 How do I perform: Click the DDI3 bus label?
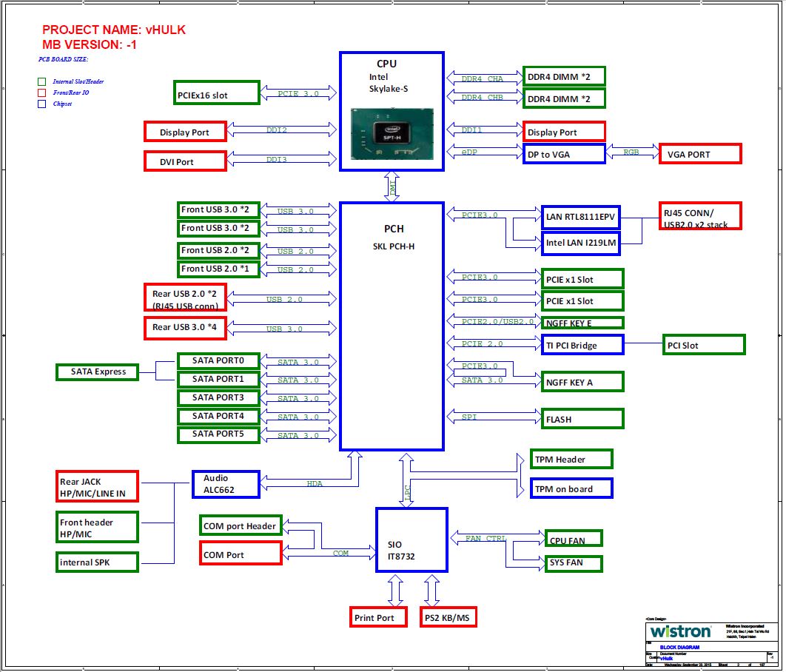pyautogui.click(x=276, y=159)
